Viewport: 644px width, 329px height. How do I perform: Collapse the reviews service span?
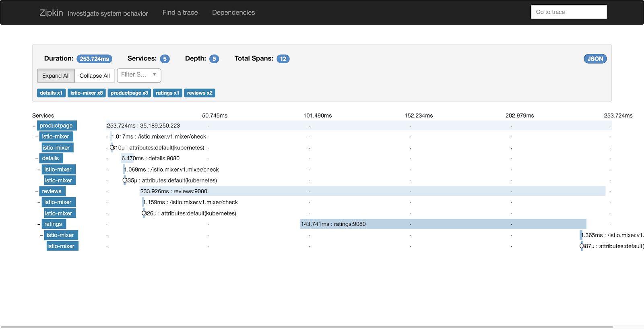point(37,192)
